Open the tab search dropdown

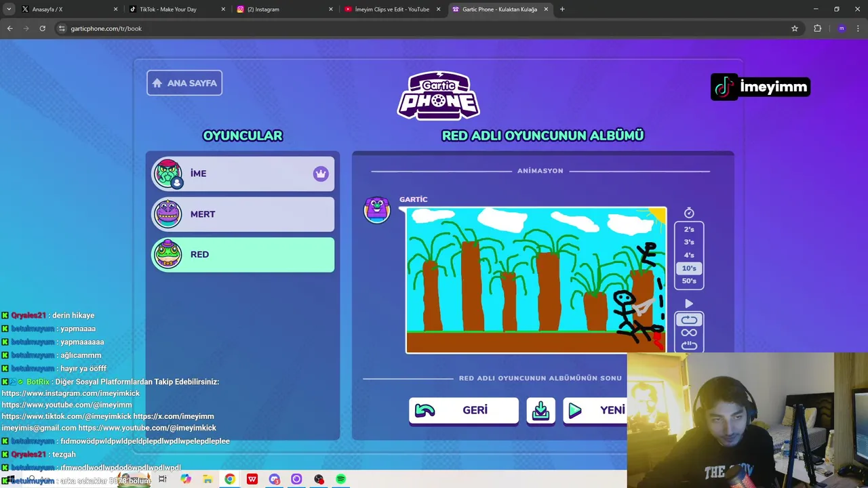9,9
